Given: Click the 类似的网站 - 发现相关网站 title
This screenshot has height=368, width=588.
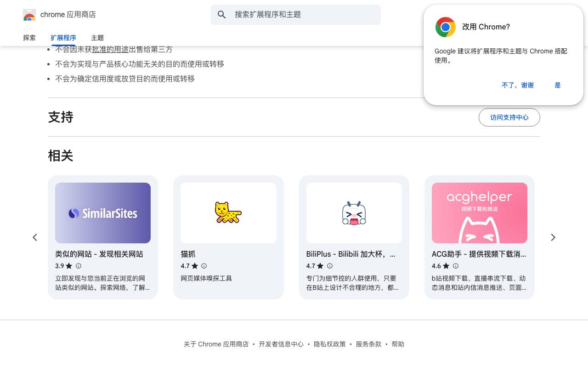Looking at the screenshot, I should coord(99,254).
